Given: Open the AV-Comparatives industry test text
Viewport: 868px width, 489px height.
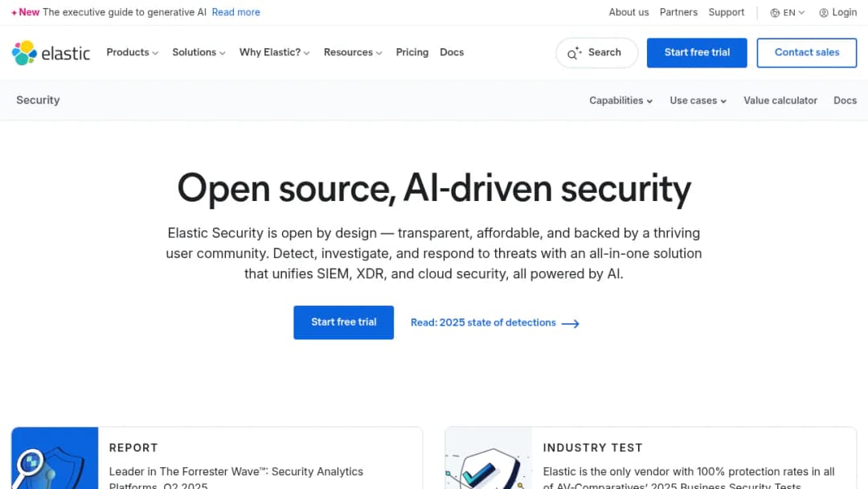Looking at the screenshot, I should [689, 478].
